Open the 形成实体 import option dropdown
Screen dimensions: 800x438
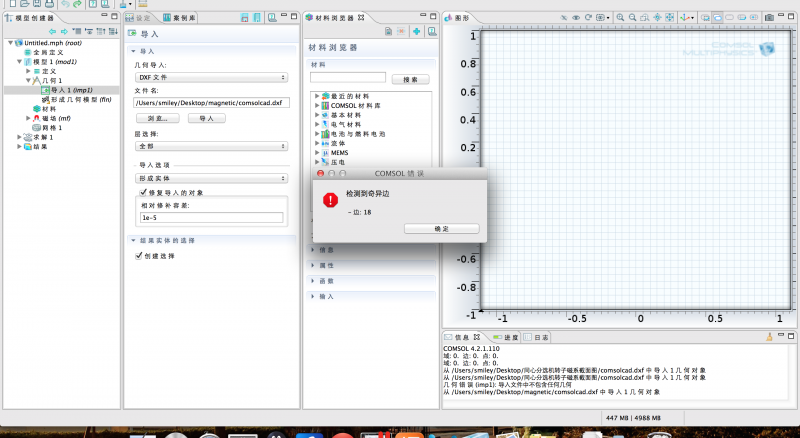[212, 178]
